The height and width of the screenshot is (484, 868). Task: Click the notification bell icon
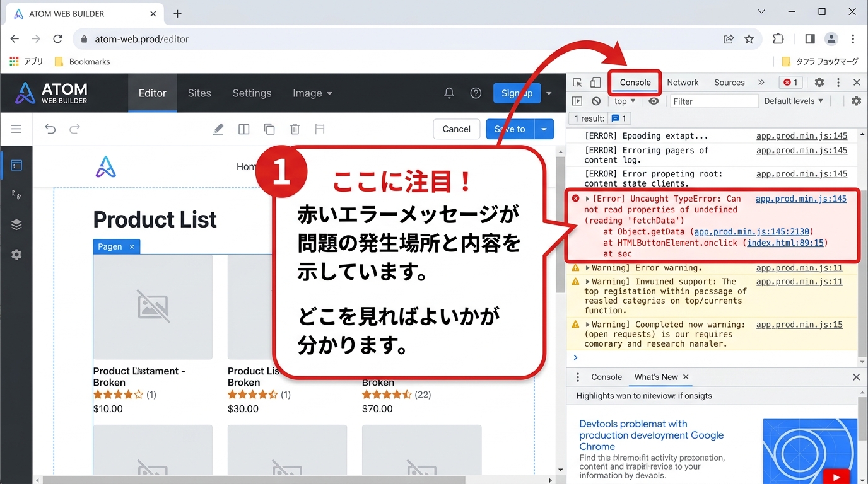point(449,93)
